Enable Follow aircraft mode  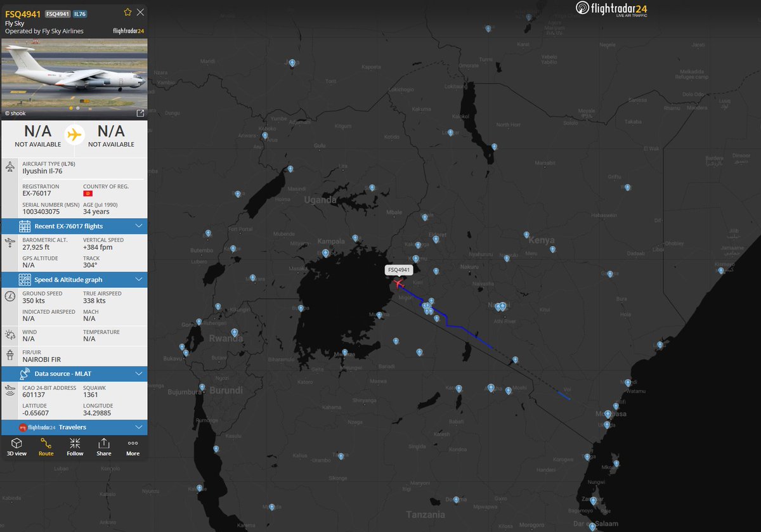pyautogui.click(x=75, y=447)
